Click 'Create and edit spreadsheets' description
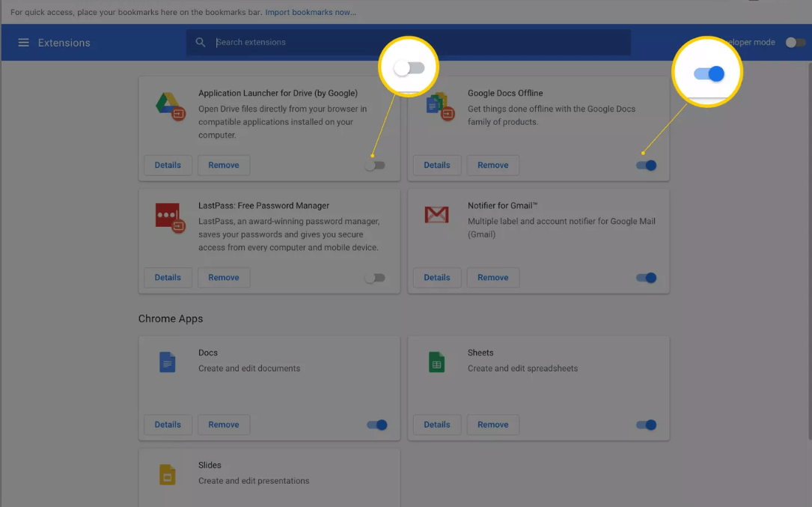This screenshot has height=507, width=812. coord(522,368)
